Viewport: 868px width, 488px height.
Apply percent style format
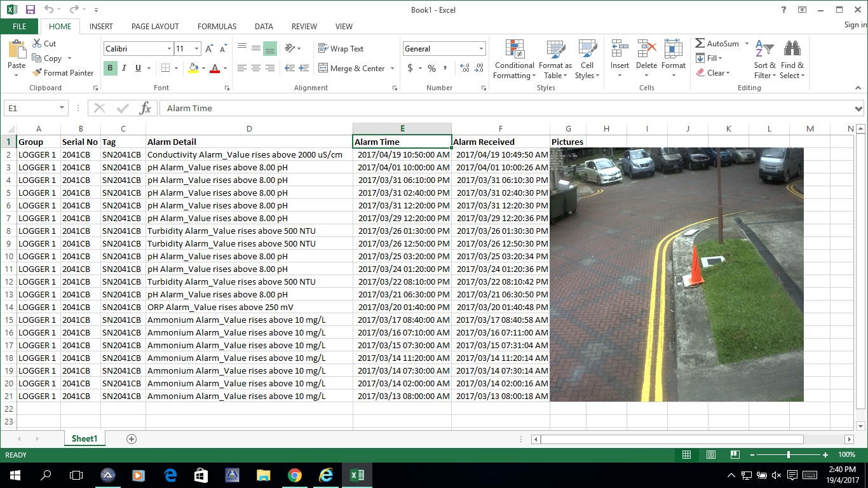pos(431,68)
